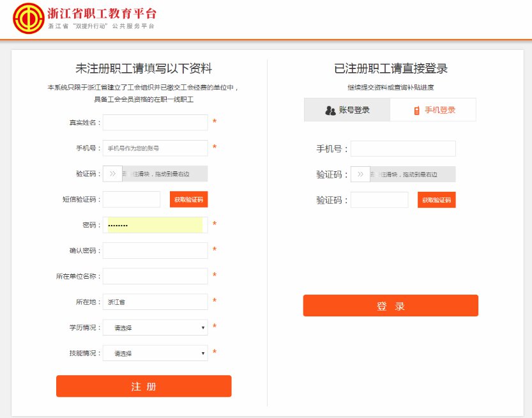
Task: Click the user icon on 账号登录 tab
Action: [x=330, y=110]
